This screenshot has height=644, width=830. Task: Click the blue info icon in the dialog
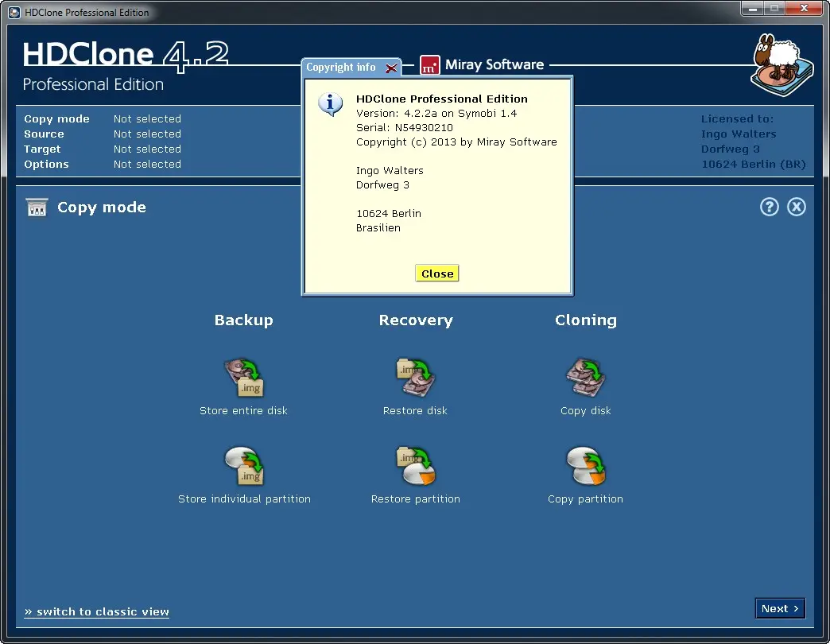tap(330, 103)
